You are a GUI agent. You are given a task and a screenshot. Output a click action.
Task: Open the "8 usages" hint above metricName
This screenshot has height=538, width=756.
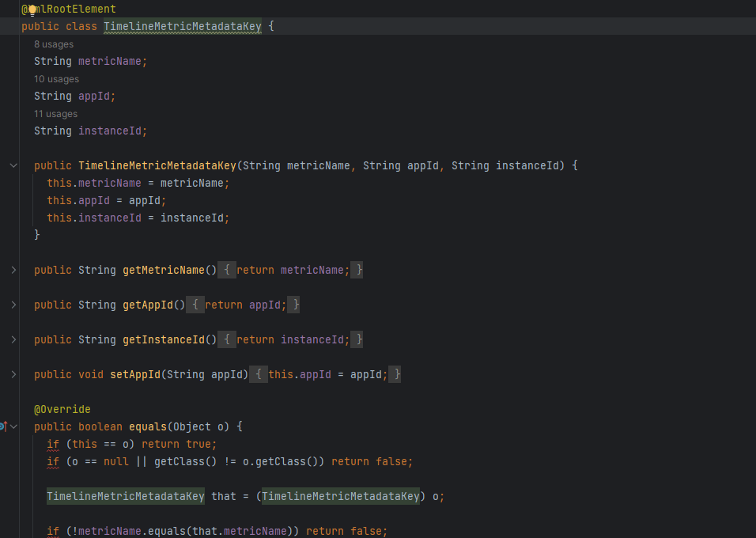click(x=54, y=44)
